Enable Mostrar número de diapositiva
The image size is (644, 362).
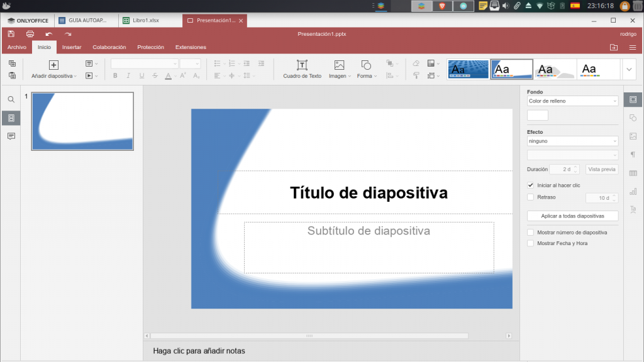[x=531, y=233]
